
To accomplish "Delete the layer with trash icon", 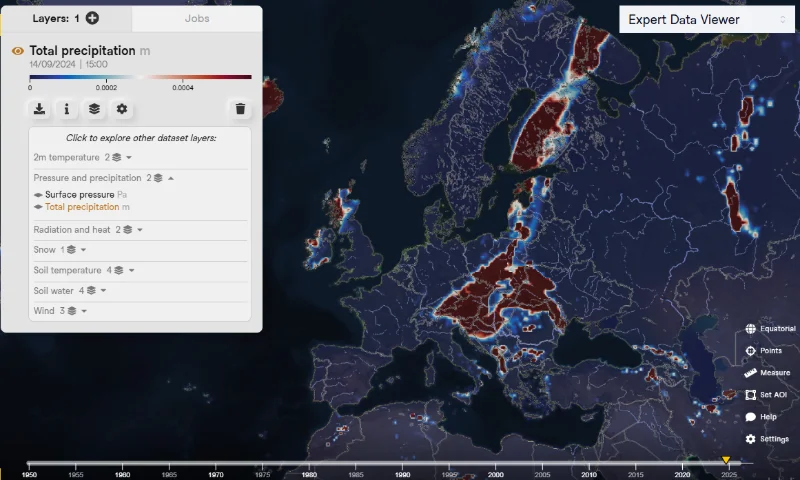I will pos(240,109).
